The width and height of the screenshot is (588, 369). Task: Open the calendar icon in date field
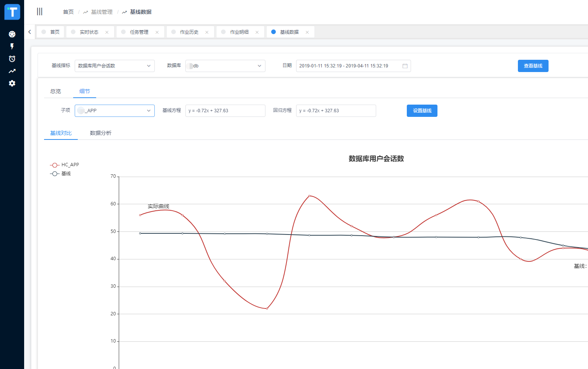coord(405,66)
